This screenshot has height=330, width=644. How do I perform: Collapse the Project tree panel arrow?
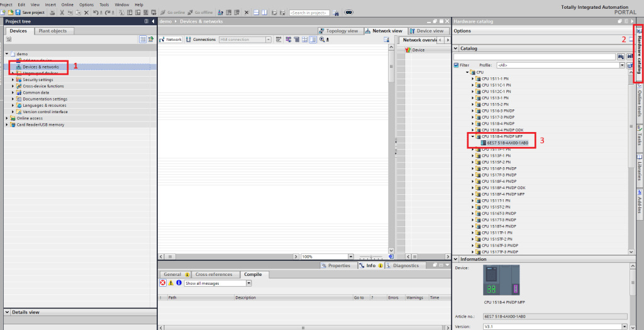point(153,21)
